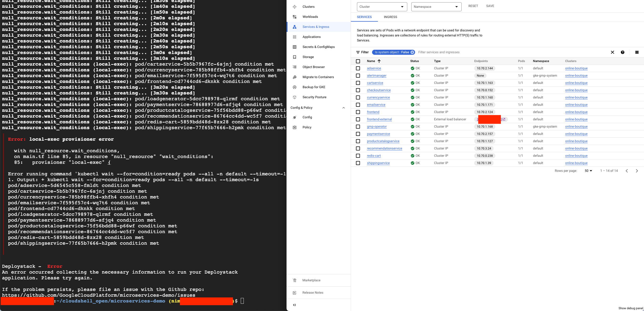
Task: Click the SAVE button
Action: click(490, 6)
